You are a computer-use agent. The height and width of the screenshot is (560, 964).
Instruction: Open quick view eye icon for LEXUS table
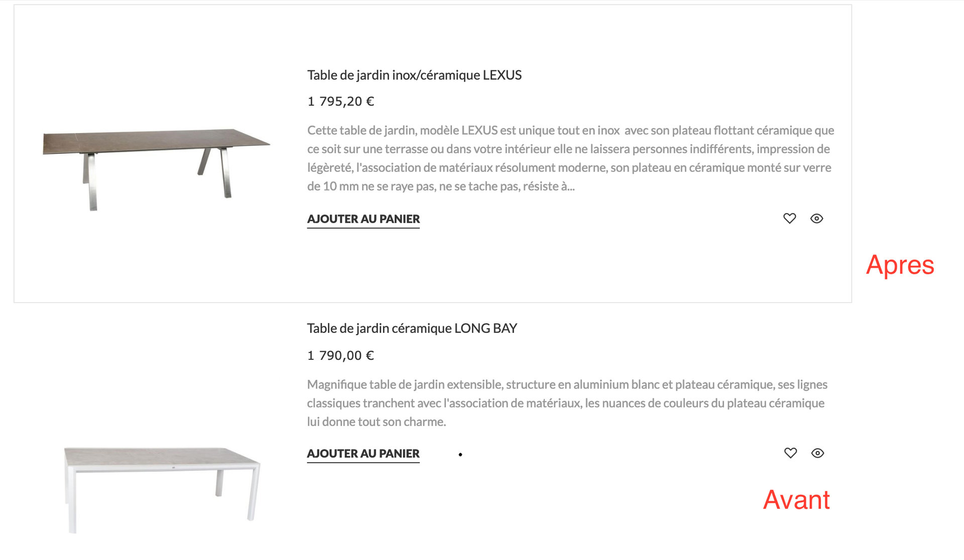pos(816,218)
